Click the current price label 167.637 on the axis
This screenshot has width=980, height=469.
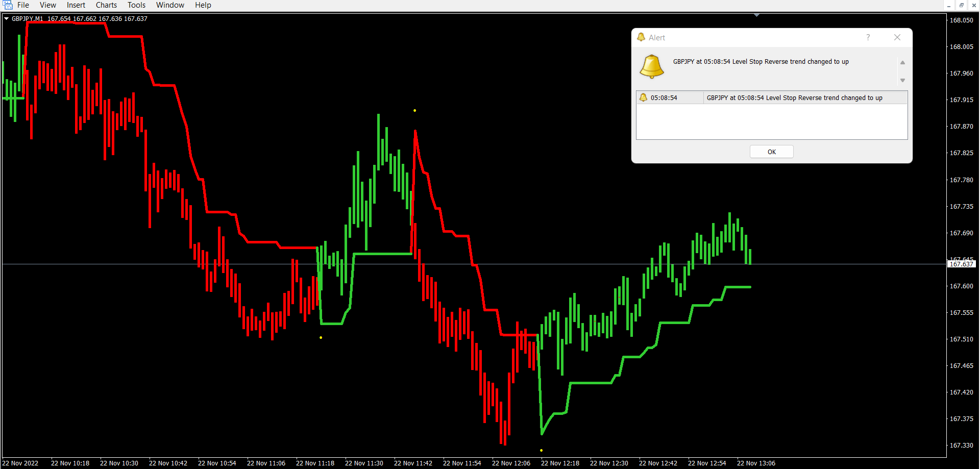point(961,264)
